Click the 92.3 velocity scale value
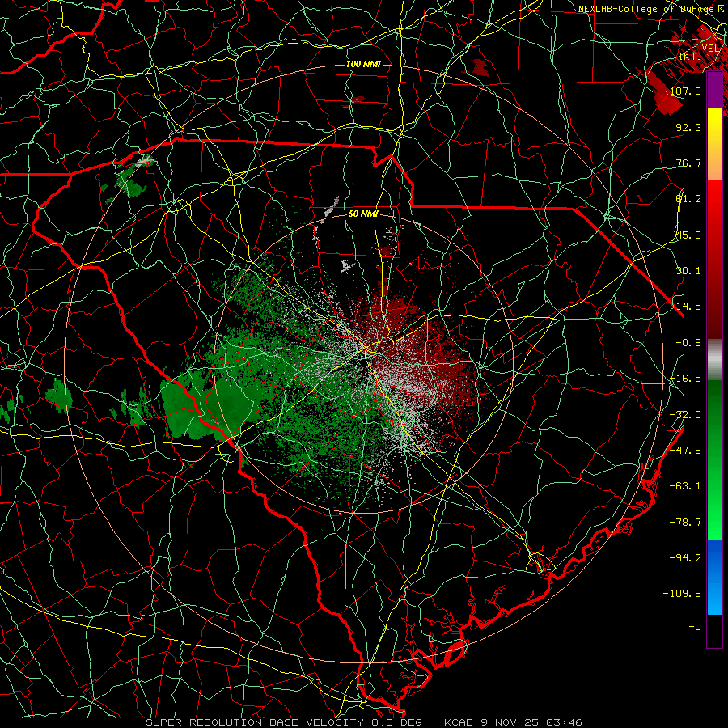The height and width of the screenshot is (728, 728). click(688, 127)
